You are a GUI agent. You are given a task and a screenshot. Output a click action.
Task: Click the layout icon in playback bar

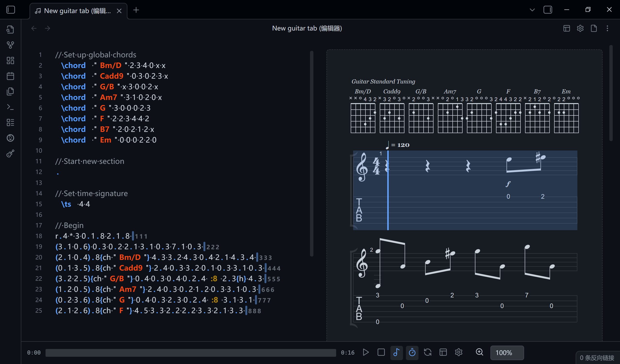(443, 352)
